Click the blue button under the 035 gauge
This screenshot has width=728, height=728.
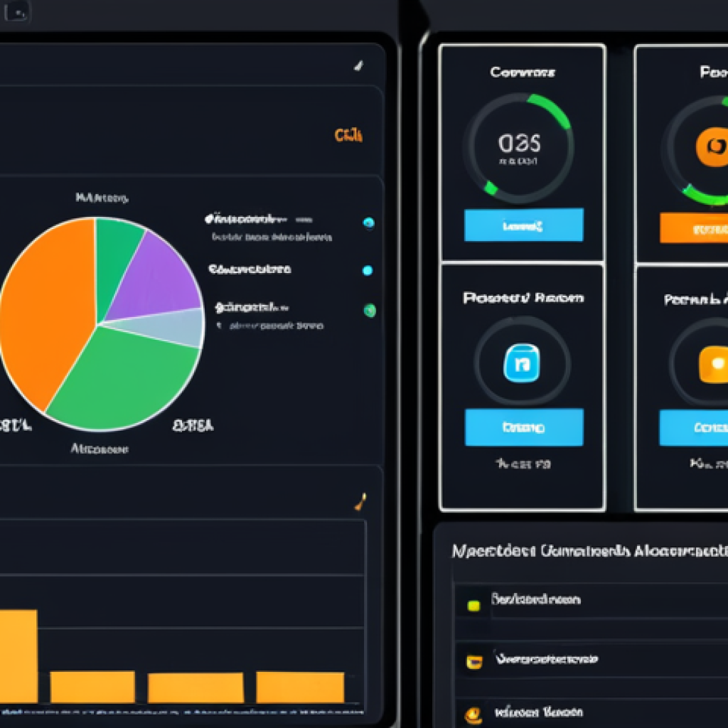524,225
